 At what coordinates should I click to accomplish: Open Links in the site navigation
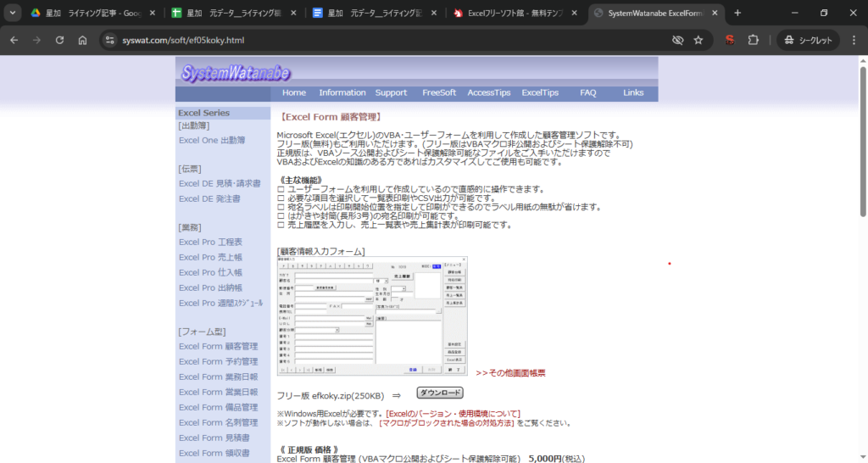633,93
